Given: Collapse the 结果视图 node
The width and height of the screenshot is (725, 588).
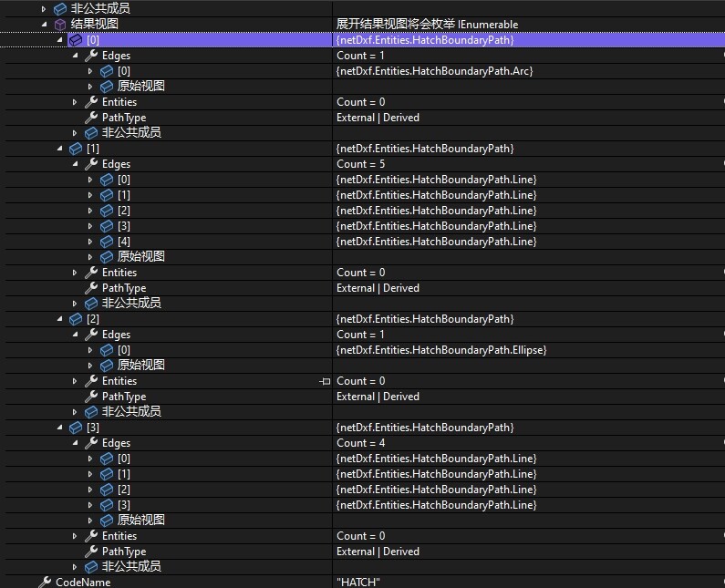Looking at the screenshot, I should (x=44, y=24).
